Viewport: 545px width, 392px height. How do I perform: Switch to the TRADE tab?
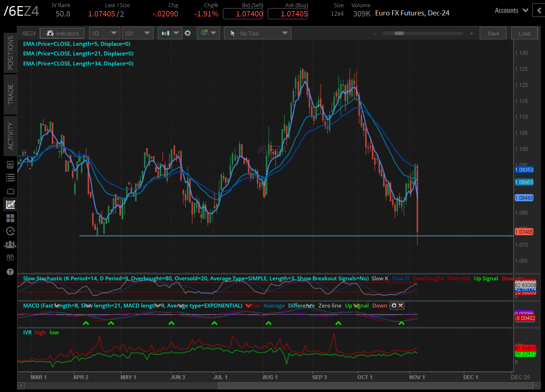pos(10,94)
